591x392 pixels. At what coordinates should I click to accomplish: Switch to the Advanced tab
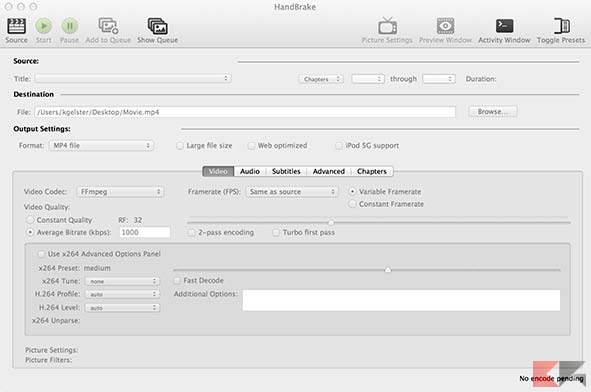point(329,171)
